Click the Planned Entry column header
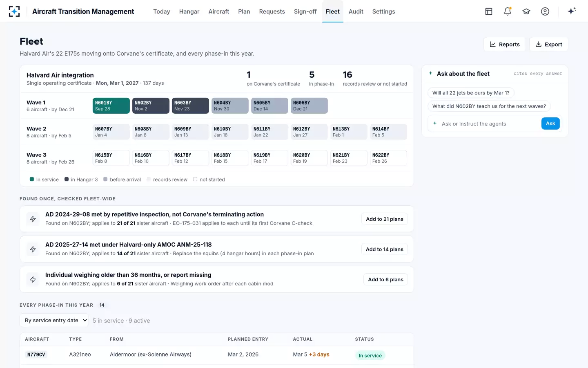588x368 pixels. pos(248,339)
